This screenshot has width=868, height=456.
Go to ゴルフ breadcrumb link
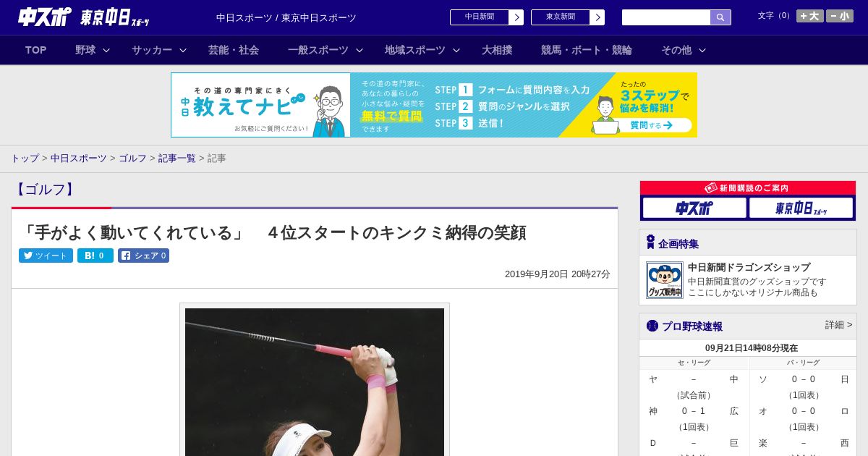pyautogui.click(x=132, y=158)
